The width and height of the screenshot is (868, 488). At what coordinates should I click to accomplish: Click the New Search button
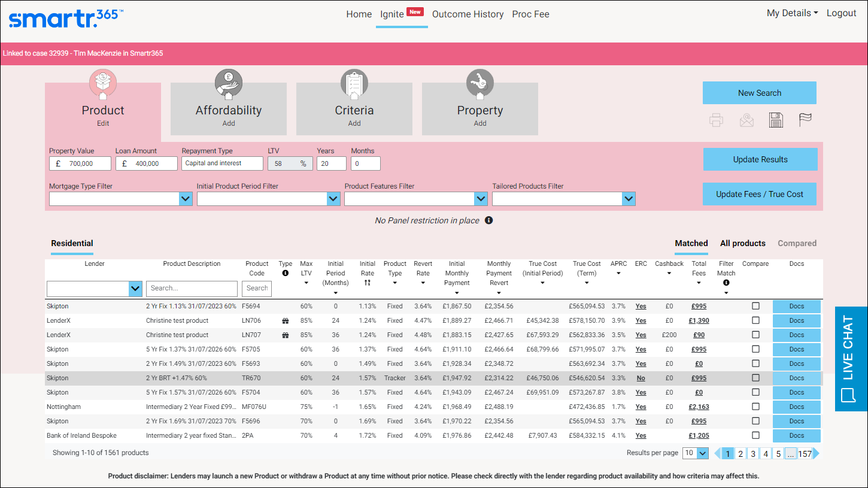[x=760, y=93]
